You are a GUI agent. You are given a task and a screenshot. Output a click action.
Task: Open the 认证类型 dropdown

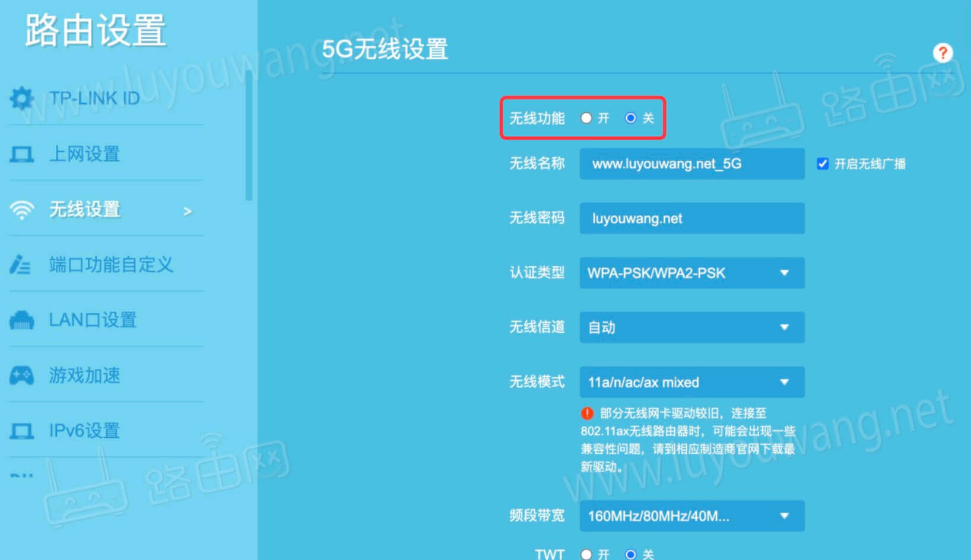pyautogui.click(x=692, y=273)
